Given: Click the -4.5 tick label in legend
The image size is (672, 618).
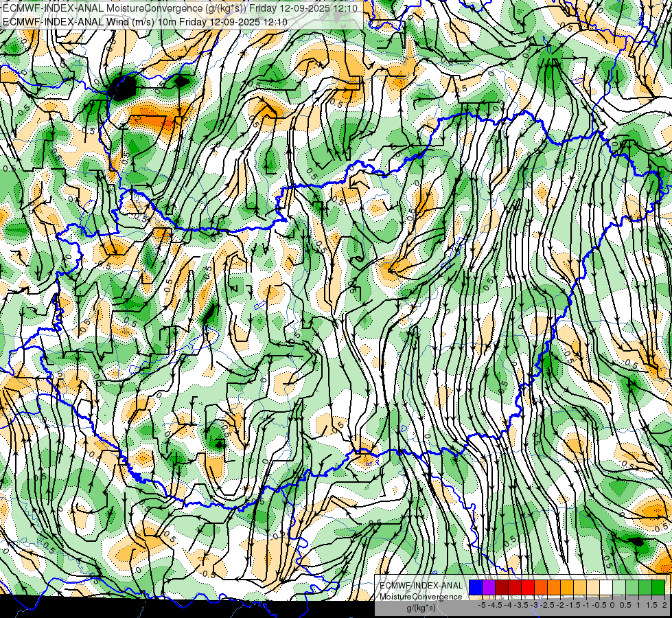Looking at the screenshot, I should tap(495, 605).
